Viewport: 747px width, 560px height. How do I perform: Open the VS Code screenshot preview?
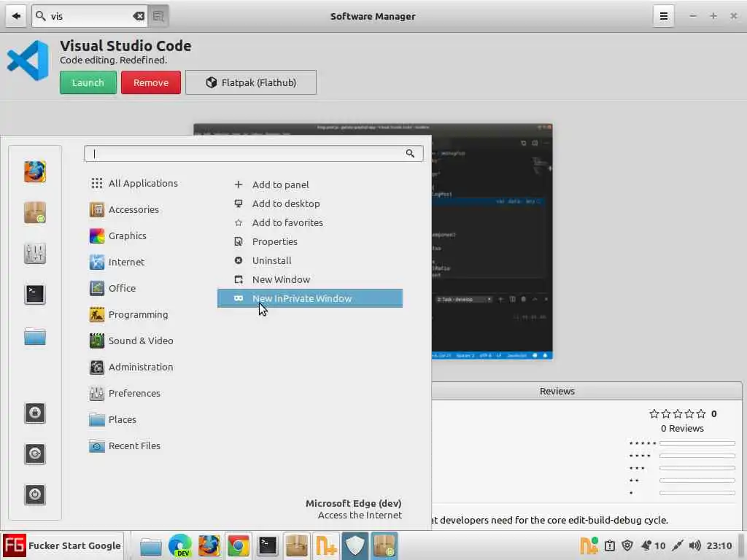pos(492,241)
